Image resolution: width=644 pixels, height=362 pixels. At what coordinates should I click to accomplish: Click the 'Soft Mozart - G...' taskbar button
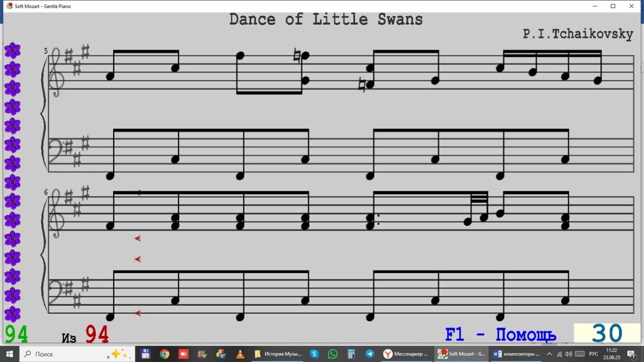pyautogui.click(x=462, y=354)
